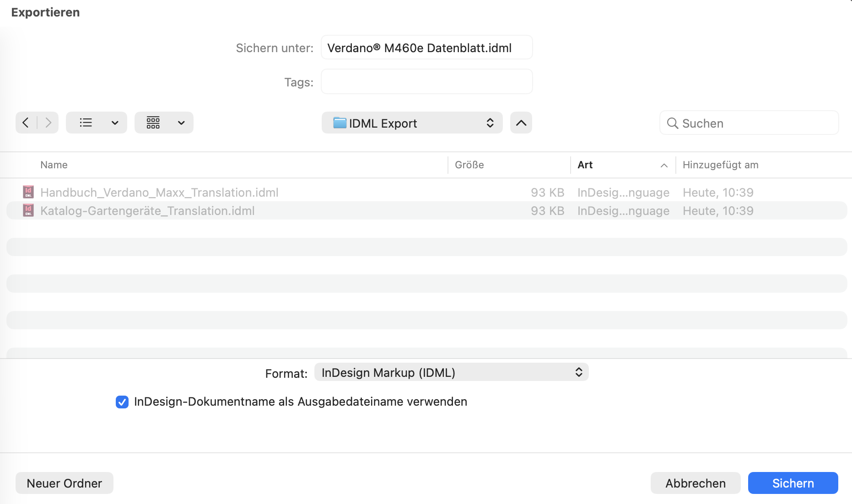Select Katalog-Gartengeräte_Translation.idml file
Screen dimensions: 852x504
(x=426, y=211)
